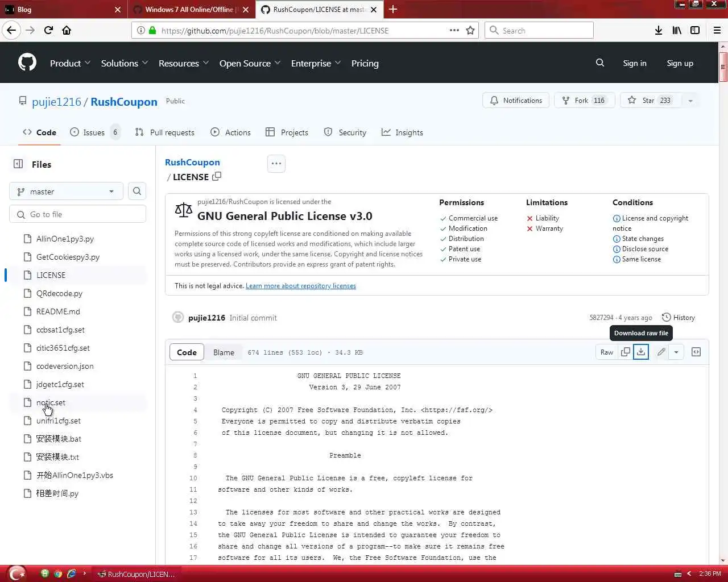Click the Notifications button
The image size is (728, 582).
(x=516, y=101)
